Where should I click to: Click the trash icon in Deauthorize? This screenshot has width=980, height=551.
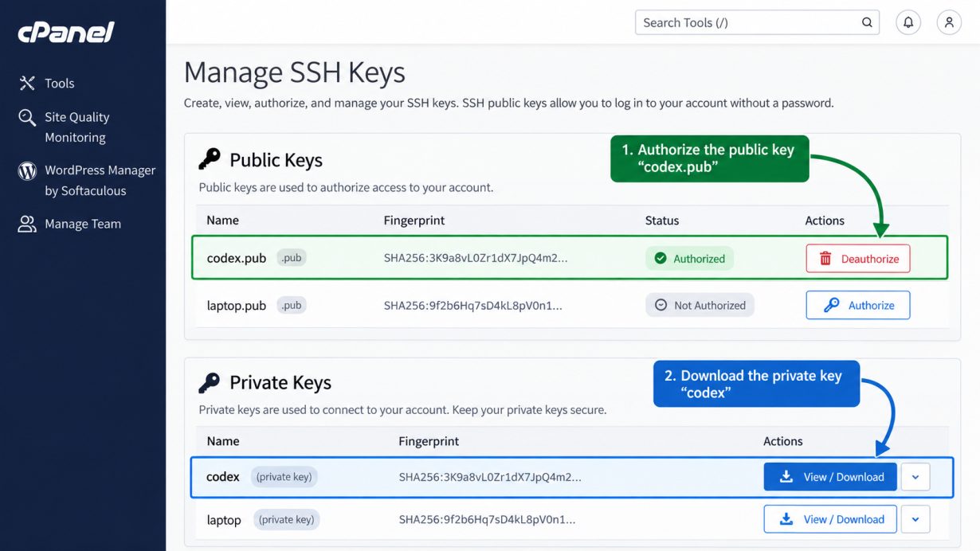coord(825,259)
